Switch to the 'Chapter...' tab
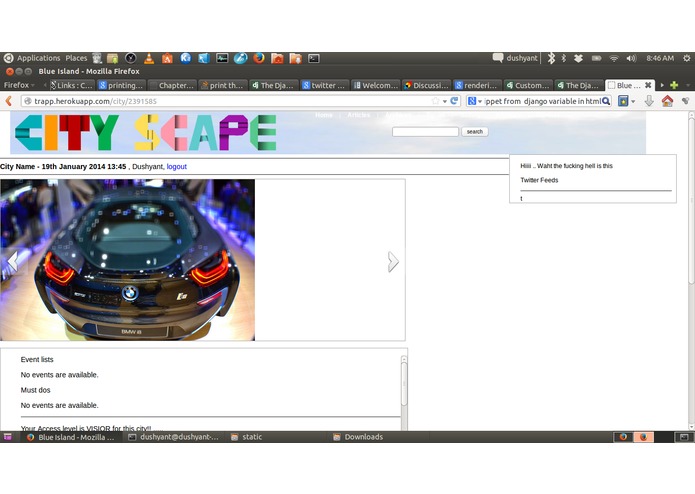Viewport: 695px width, 494px height. (172, 85)
